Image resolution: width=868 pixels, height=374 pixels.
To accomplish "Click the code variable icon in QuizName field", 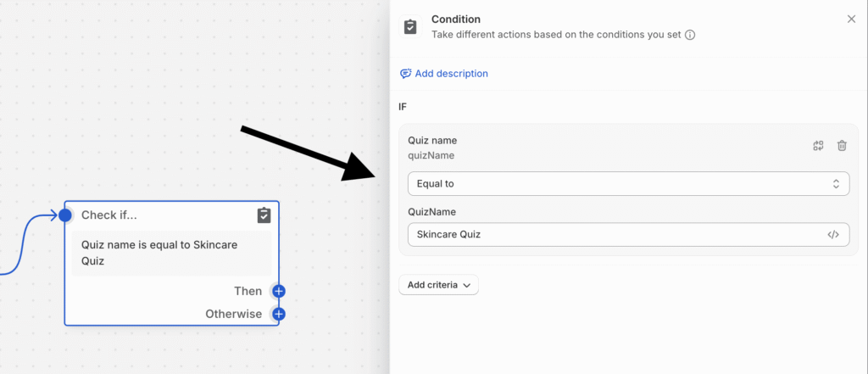I will (x=833, y=234).
